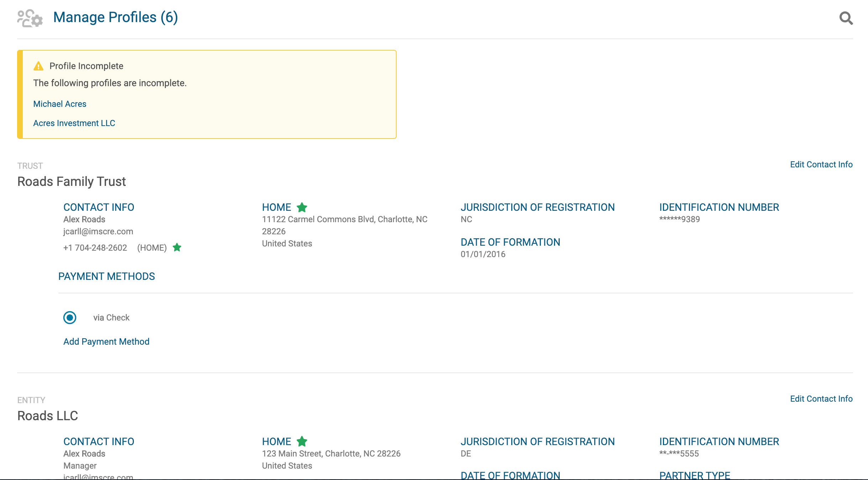868x480 pixels.
Task: Click the jurisdiction value NC
Action: [x=466, y=219]
